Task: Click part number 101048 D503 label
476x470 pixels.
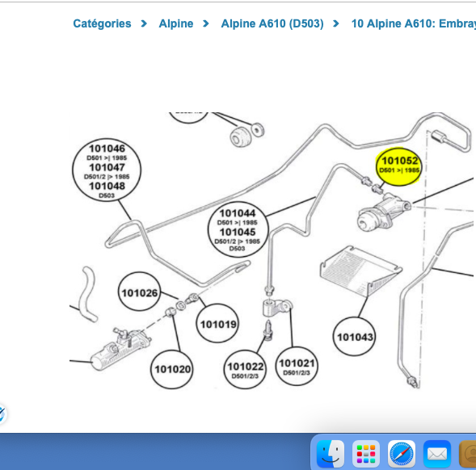Action: click(107, 189)
